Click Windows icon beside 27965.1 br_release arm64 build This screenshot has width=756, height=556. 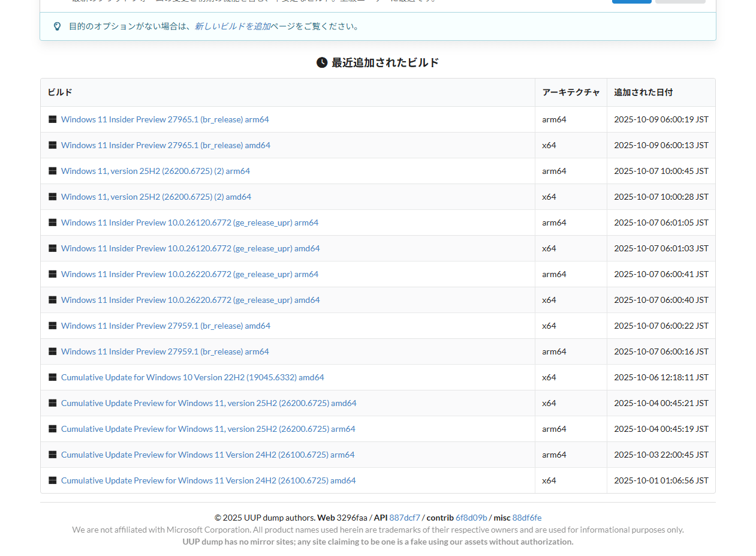pyautogui.click(x=53, y=119)
